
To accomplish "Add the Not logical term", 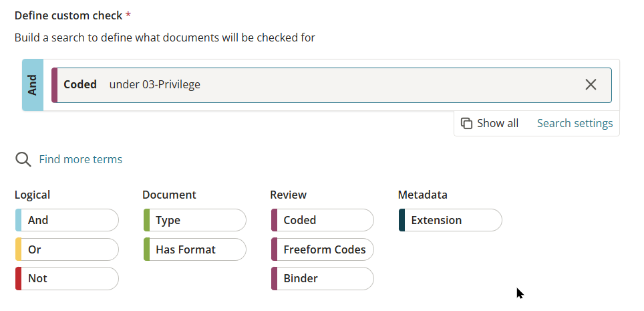I will tap(67, 278).
